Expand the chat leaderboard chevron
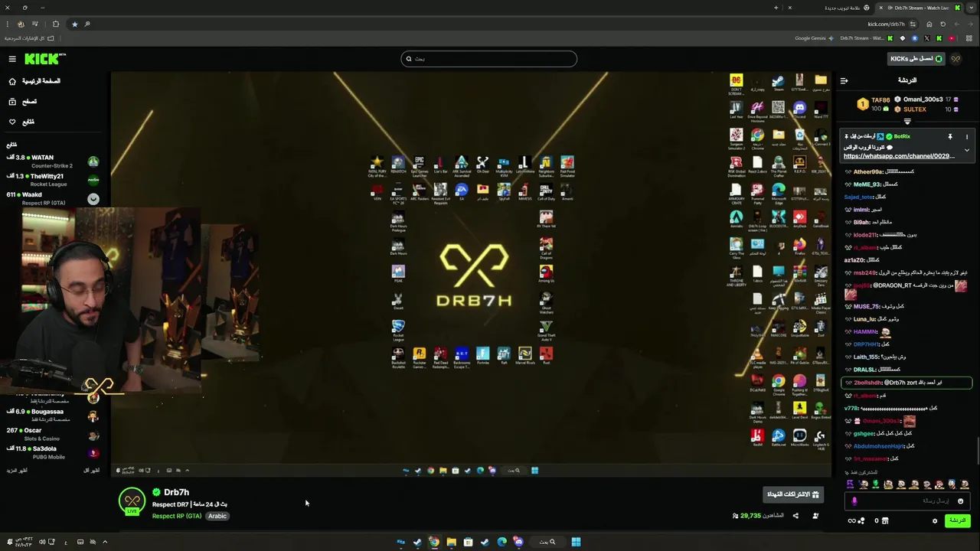 907,121
